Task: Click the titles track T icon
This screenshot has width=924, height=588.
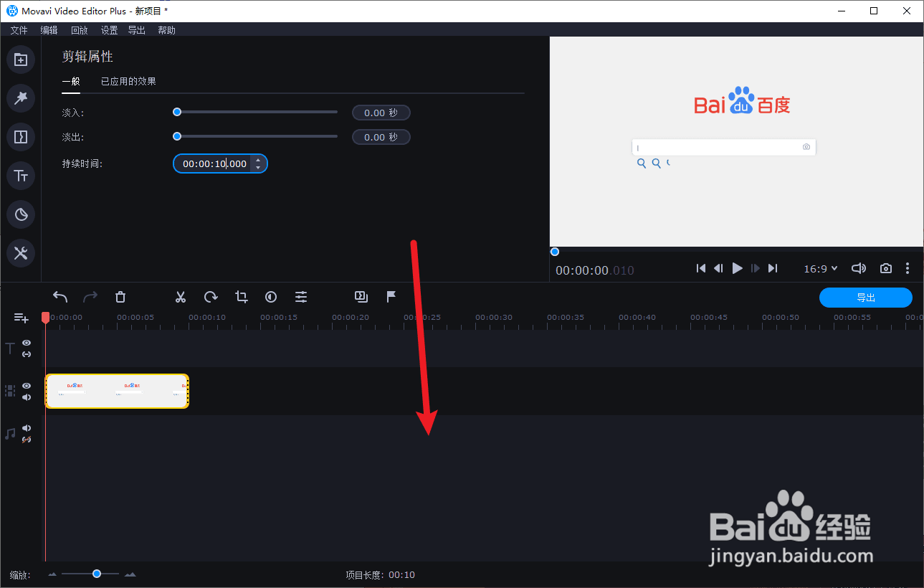Action: pyautogui.click(x=10, y=348)
